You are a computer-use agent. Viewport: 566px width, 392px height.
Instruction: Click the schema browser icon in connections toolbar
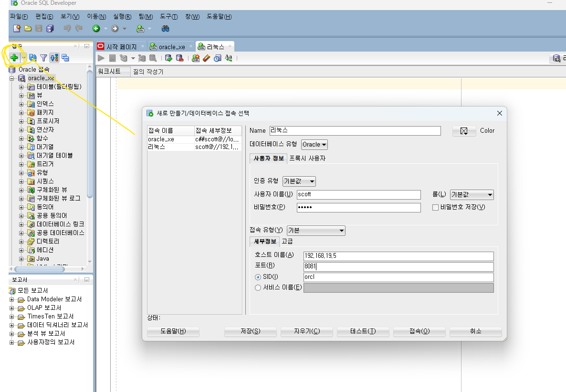(54, 57)
